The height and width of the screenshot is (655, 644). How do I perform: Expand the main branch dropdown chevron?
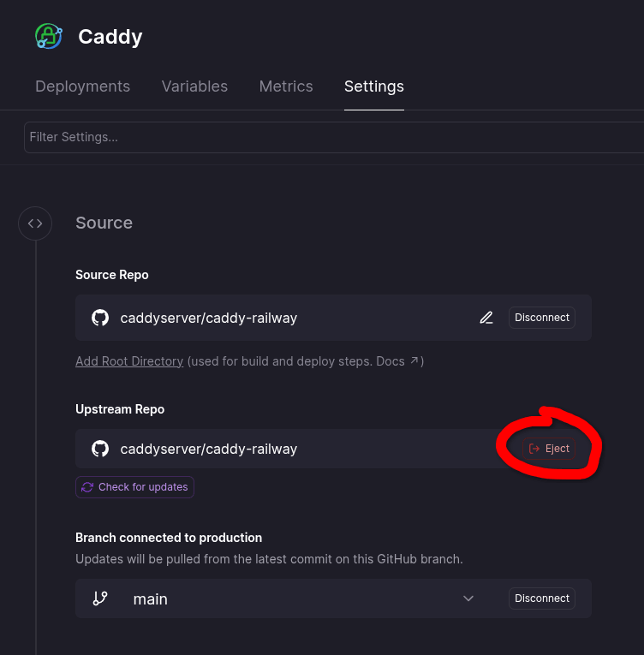pyautogui.click(x=468, y=598)
